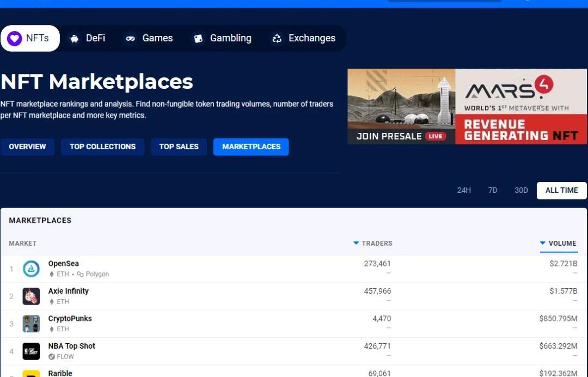Go to the Exchanges category tab
588x377 pixels.
(304, 38)
